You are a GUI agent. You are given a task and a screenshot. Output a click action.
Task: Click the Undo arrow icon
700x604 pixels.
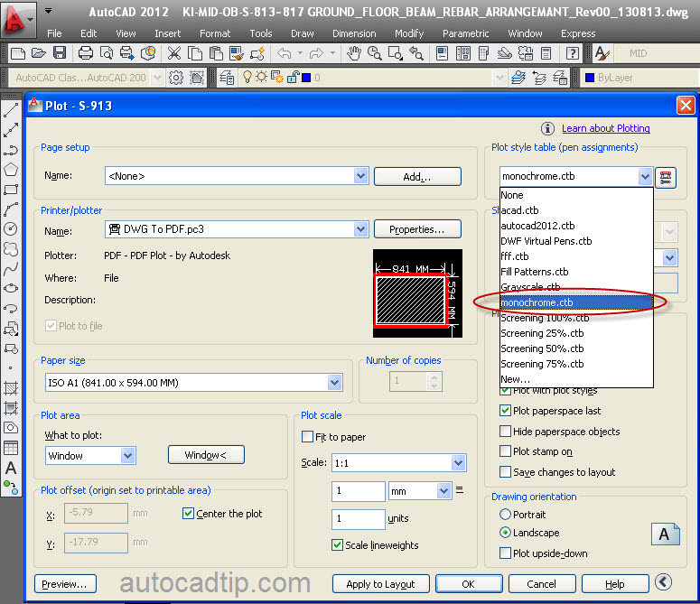click(x=285, y=53)
